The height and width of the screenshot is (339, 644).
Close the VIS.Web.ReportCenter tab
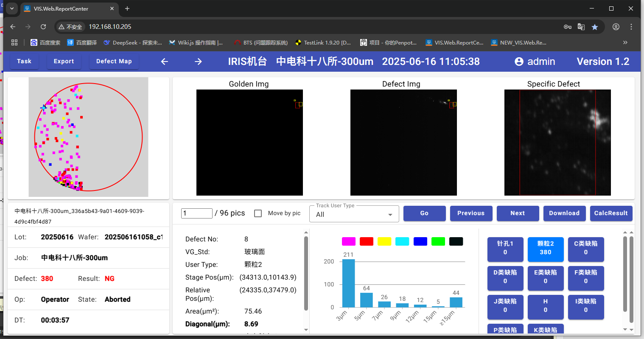point(112,8)
